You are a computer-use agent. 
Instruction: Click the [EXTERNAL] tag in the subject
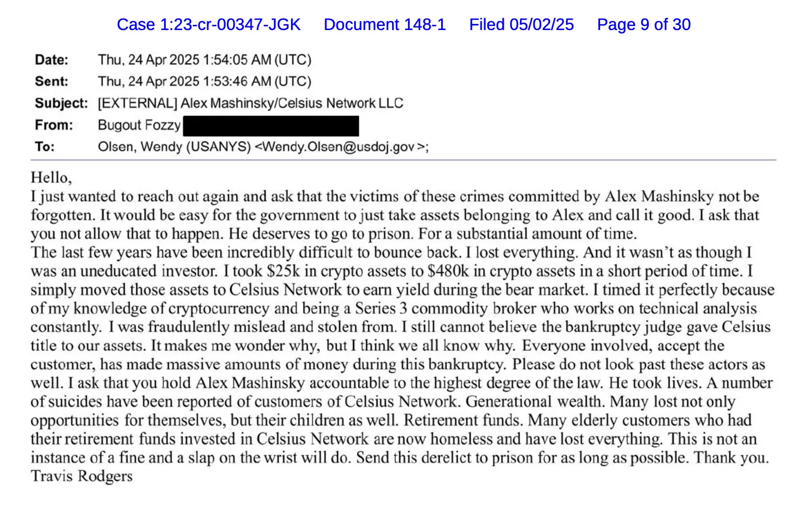click(137, 103)
